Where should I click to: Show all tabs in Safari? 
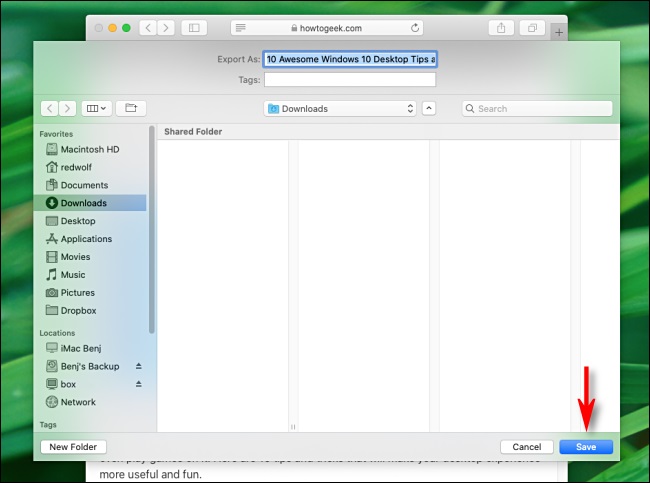pyautogui.click(x=532, y=28)
